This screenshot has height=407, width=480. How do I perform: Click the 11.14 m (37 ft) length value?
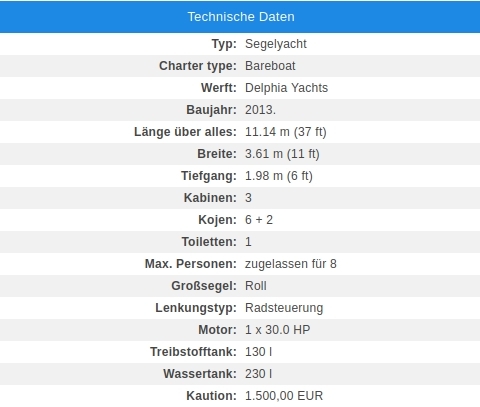pyautogui.click(x=286, y=132)
